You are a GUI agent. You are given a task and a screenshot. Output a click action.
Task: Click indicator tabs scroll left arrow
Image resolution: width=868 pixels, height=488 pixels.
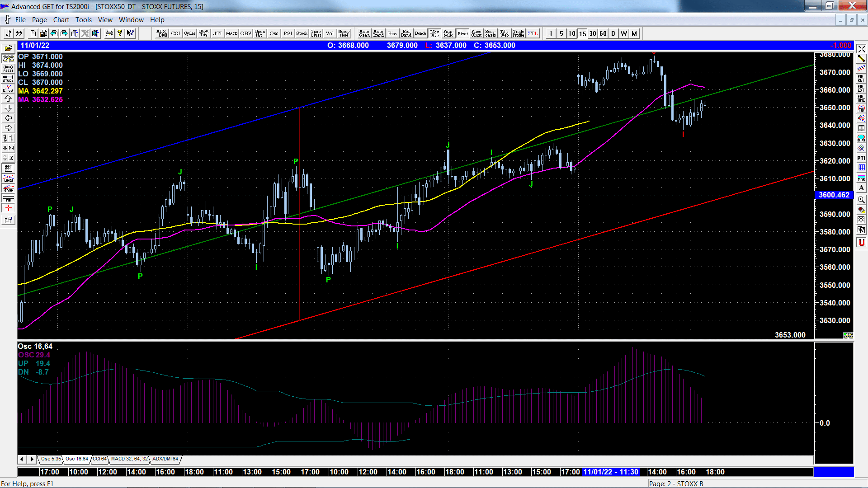[22, 459]
